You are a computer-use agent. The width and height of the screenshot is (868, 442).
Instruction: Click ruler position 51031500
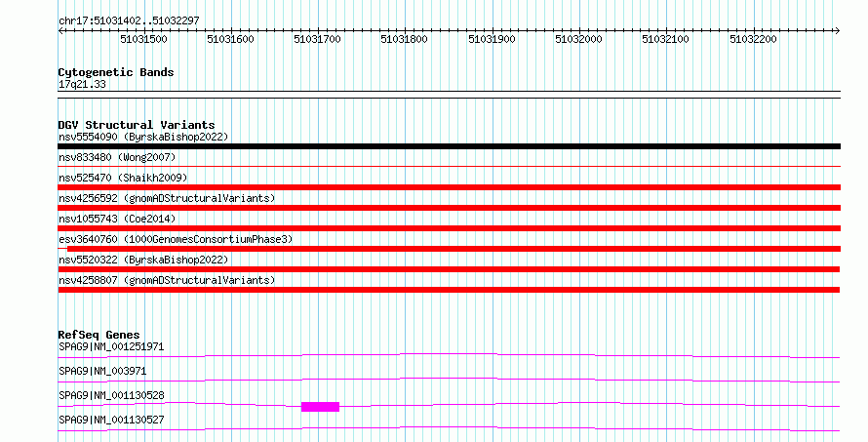tap(144, 39)
